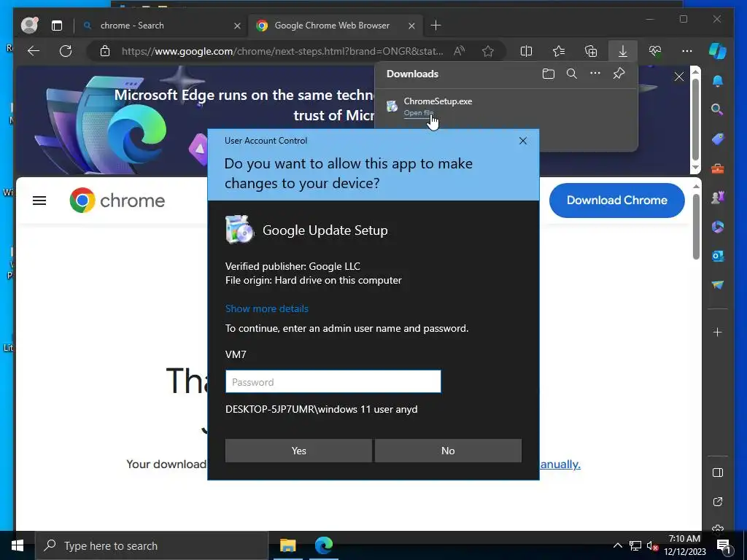Open Shopping tag icon in sidebar
747x560 pixels.
coord(718,139)
